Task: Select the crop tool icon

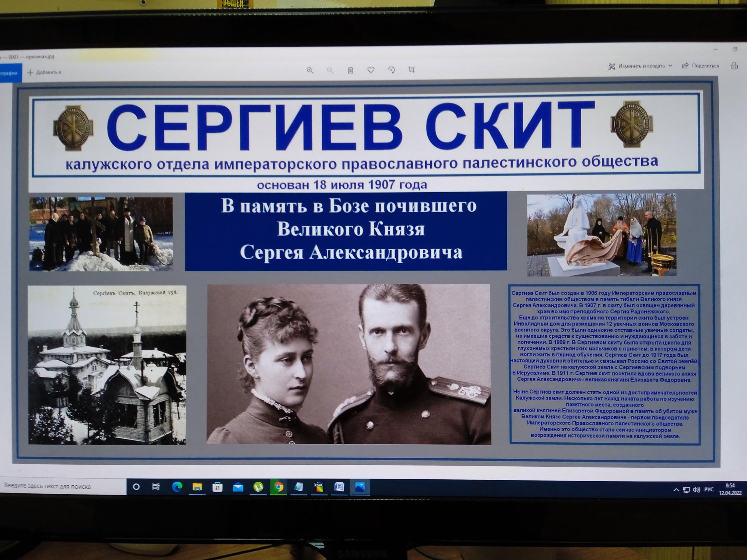Action: coord(412,69)
